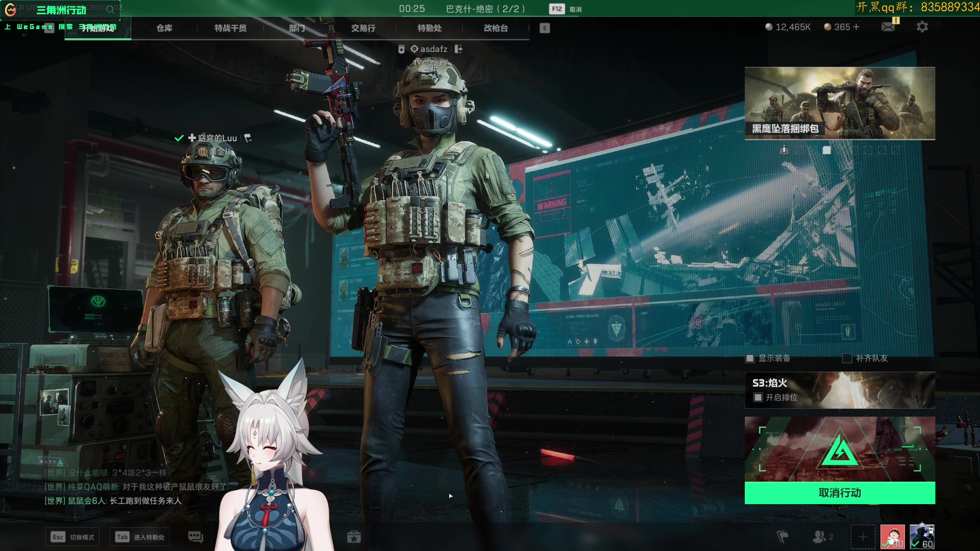Select the red cartoon avatar level 30

pyautogui.click(x=892, y=537)
